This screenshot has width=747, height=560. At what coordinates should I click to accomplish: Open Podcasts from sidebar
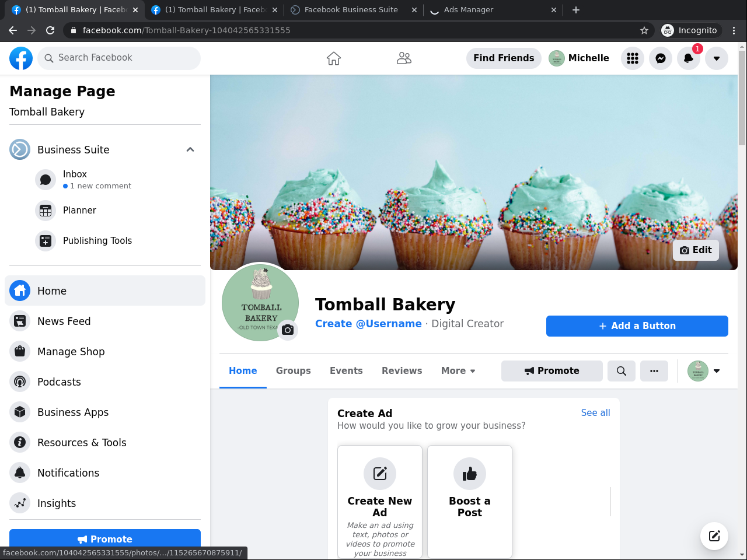pyautogui.click(x=105, y=381)
